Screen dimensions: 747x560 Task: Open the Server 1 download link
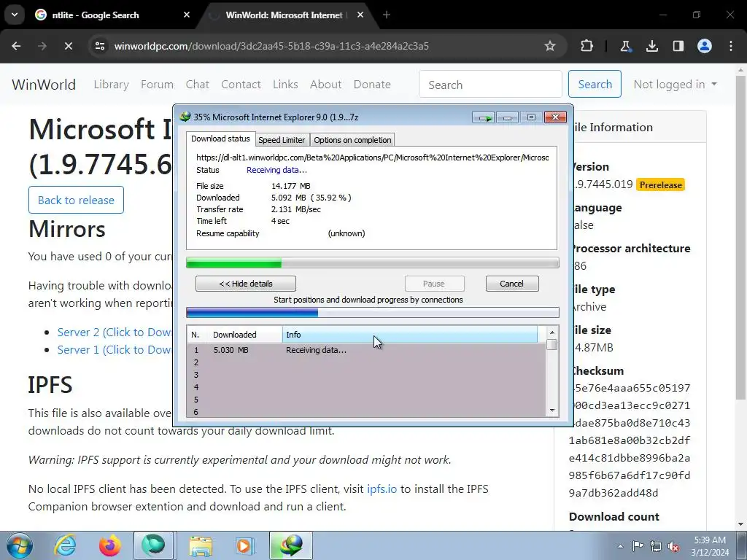(115, 349)
